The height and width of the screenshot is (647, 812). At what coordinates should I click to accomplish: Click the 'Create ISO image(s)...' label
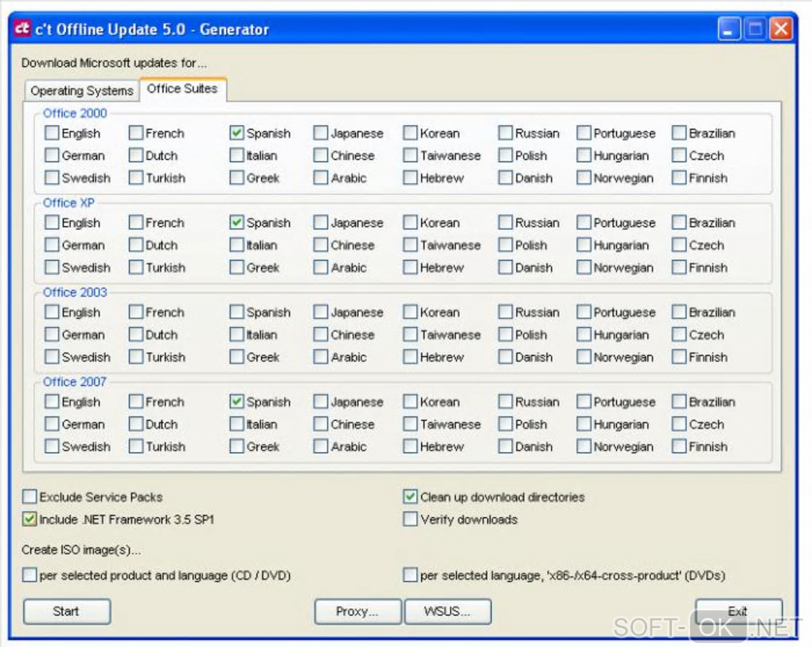(x=81, y=550)
